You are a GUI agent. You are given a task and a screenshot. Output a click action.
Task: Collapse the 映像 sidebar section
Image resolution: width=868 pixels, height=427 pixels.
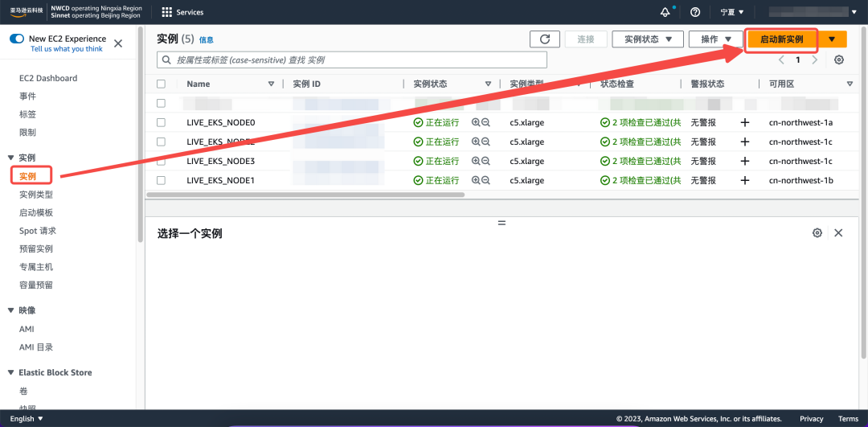tap(11, 310)
